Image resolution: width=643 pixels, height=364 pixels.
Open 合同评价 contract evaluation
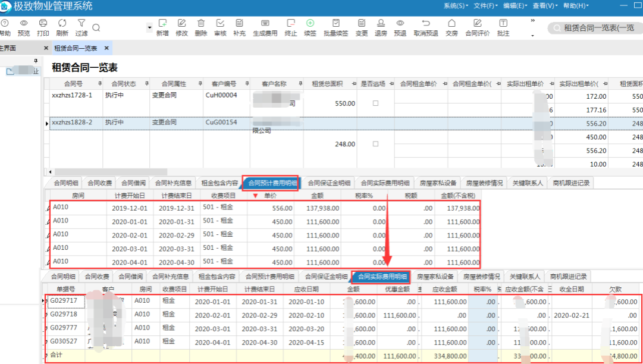(477, 27)
